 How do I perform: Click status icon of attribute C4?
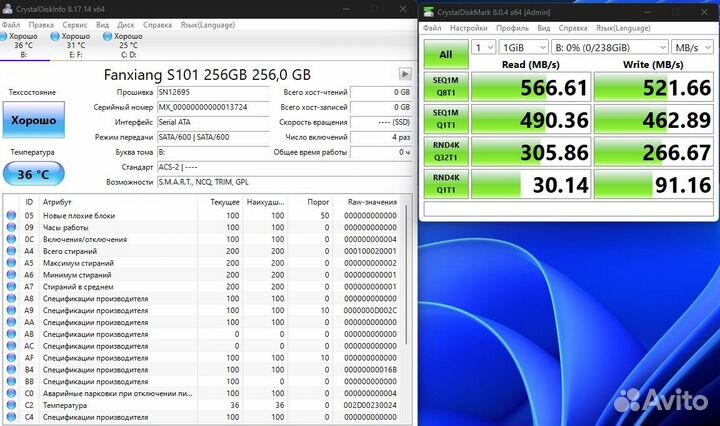(x=11, y=417)
